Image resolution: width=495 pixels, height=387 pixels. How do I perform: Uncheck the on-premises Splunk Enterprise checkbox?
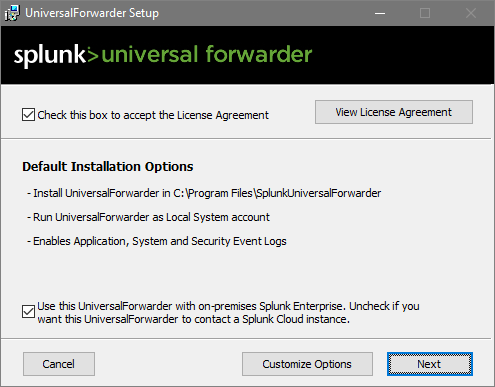point(28,312)
